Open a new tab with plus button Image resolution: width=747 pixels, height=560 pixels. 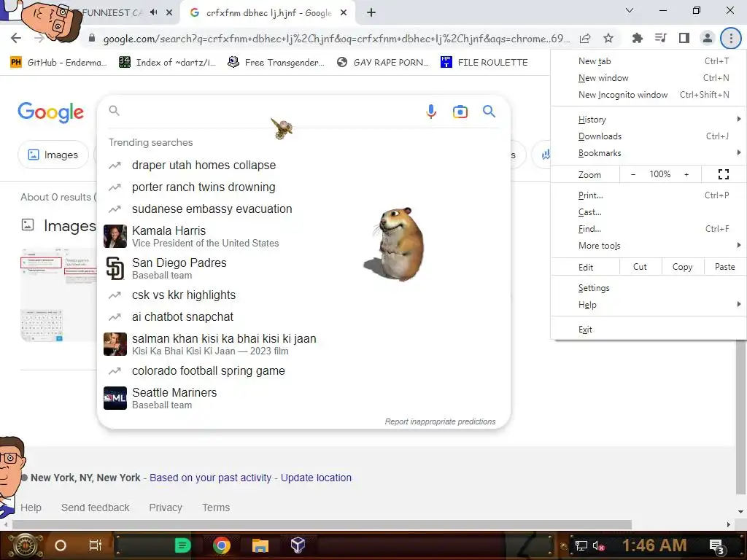(371, 13)
